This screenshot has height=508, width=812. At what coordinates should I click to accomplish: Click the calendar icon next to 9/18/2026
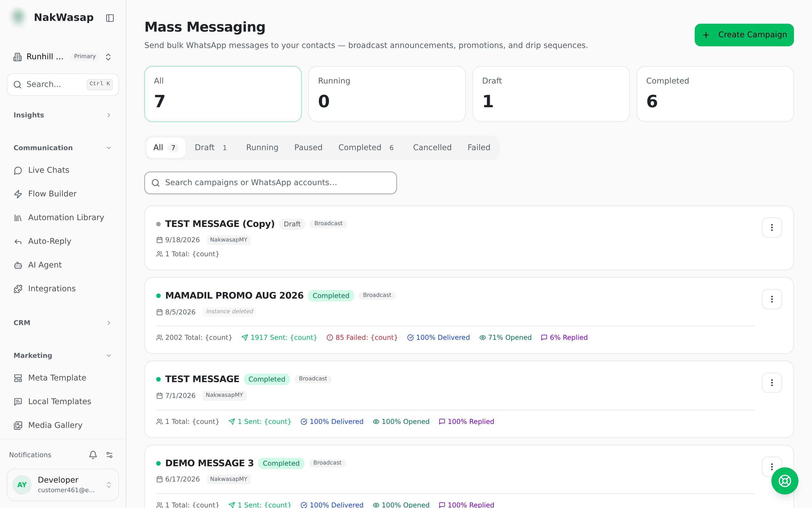pos(159,240)
